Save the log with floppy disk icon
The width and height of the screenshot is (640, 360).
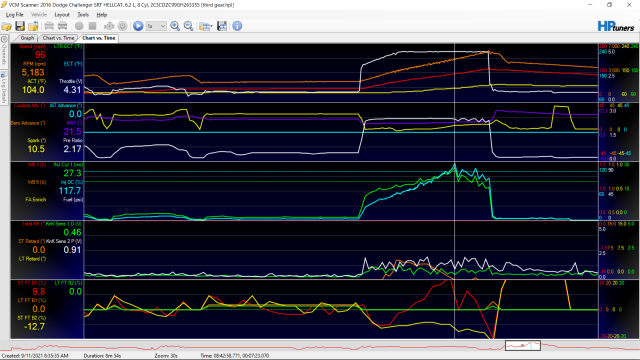(20, 26)
